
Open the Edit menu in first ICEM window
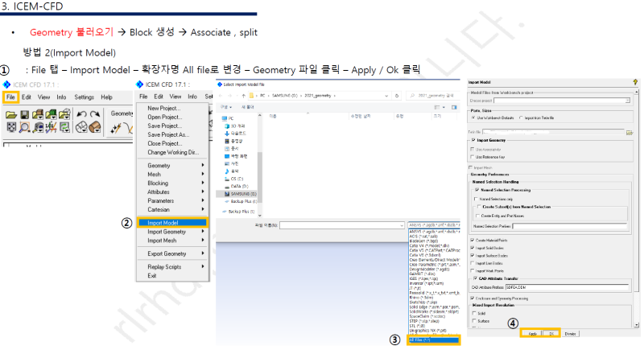[27, 97]
